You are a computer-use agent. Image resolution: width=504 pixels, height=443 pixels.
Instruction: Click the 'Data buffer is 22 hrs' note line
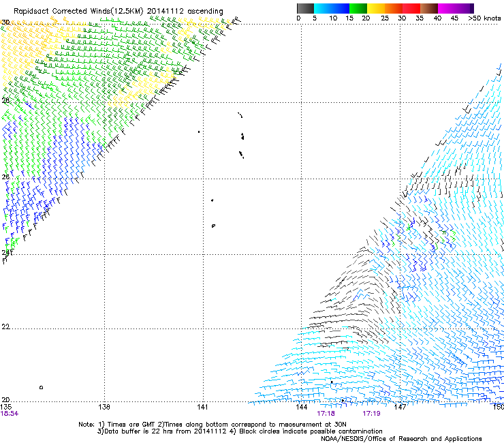click(x=240, y=431)
